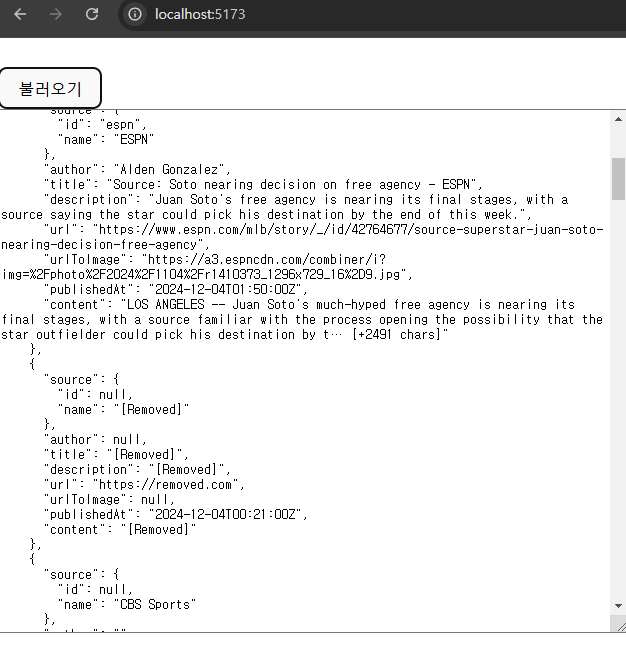626x645 pixels.
Task: Open the site information icon
Action: point(134,14)
